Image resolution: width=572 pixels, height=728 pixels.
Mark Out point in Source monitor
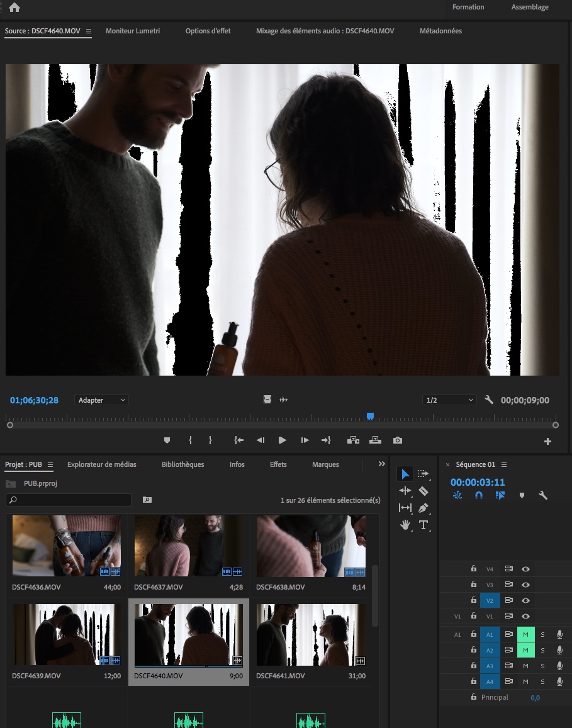pos(210,440)
